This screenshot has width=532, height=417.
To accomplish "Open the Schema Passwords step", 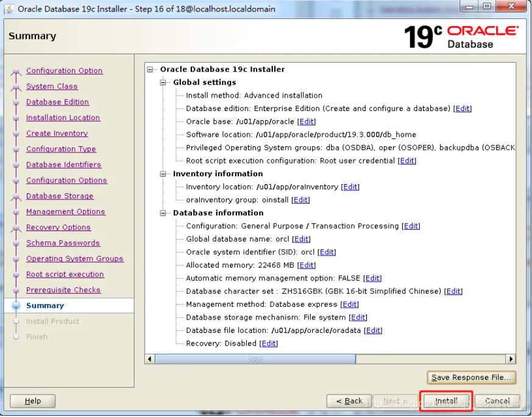I will click(63, 243).
